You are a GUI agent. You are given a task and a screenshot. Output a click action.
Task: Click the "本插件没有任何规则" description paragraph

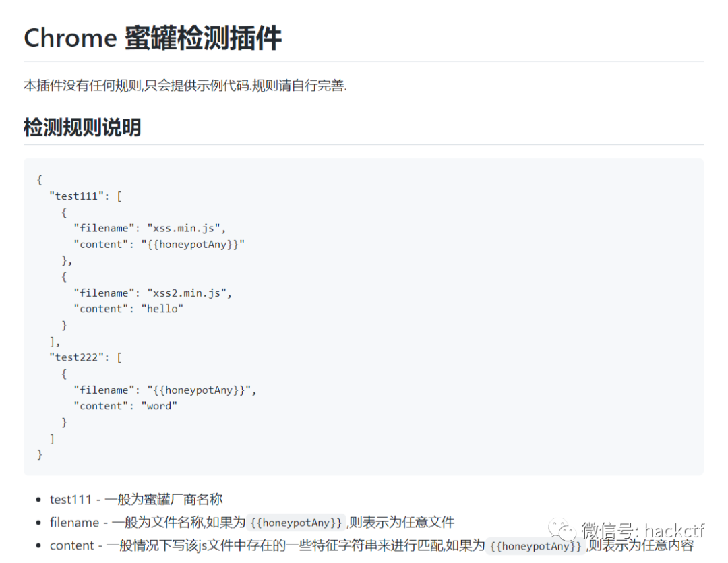[x=185, y=86]
